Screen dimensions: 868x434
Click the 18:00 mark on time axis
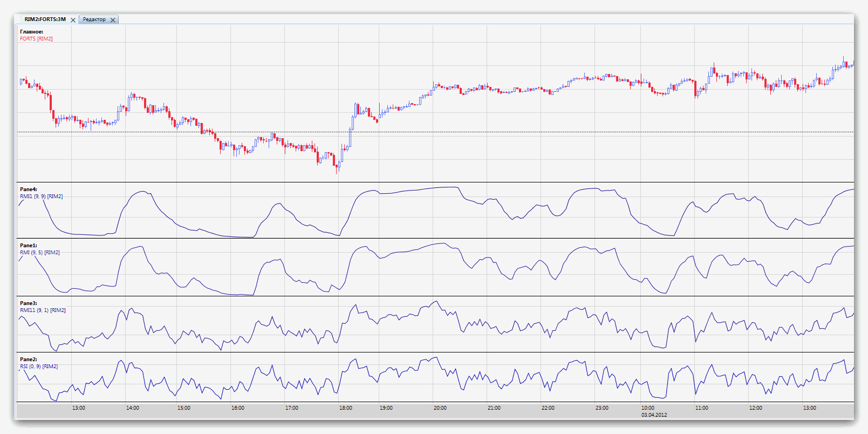click(x=346, y=408)
